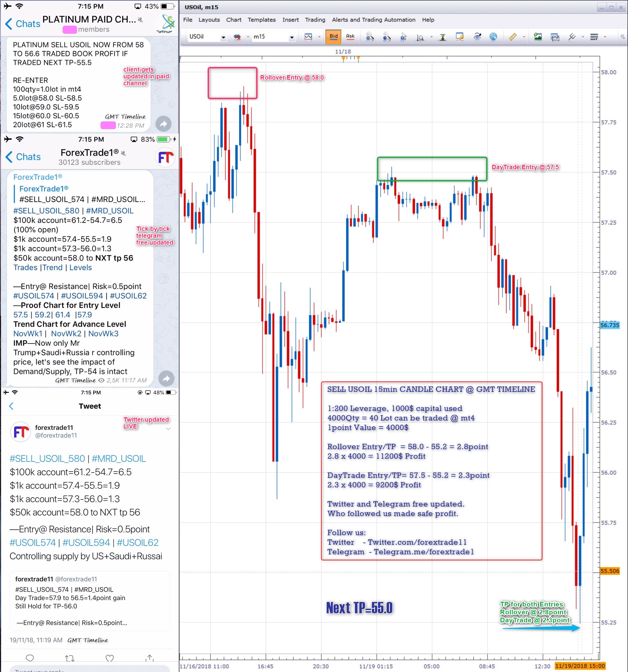Open ForexTrade1 FT channel avatar
This screenshot has width=628, height=672.
165,157
